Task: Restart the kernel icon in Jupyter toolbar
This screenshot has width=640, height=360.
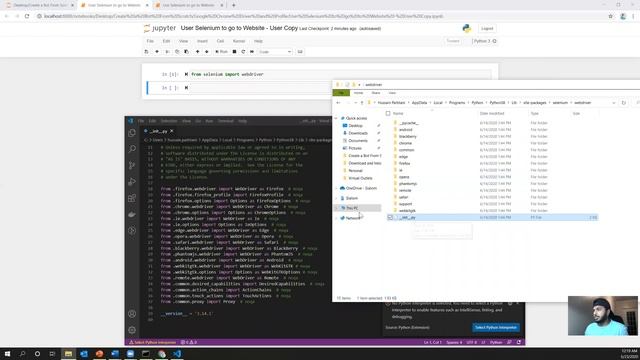Action: pos(243,52)
